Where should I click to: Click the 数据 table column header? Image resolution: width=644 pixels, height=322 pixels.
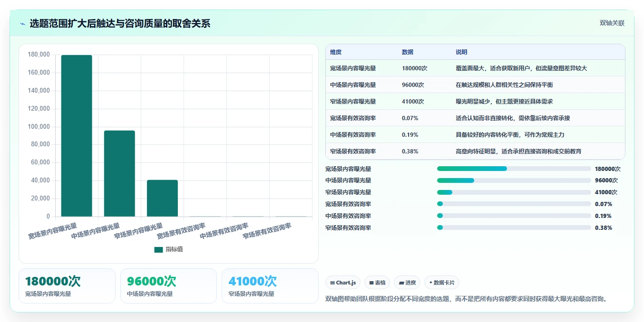(408, 52)
